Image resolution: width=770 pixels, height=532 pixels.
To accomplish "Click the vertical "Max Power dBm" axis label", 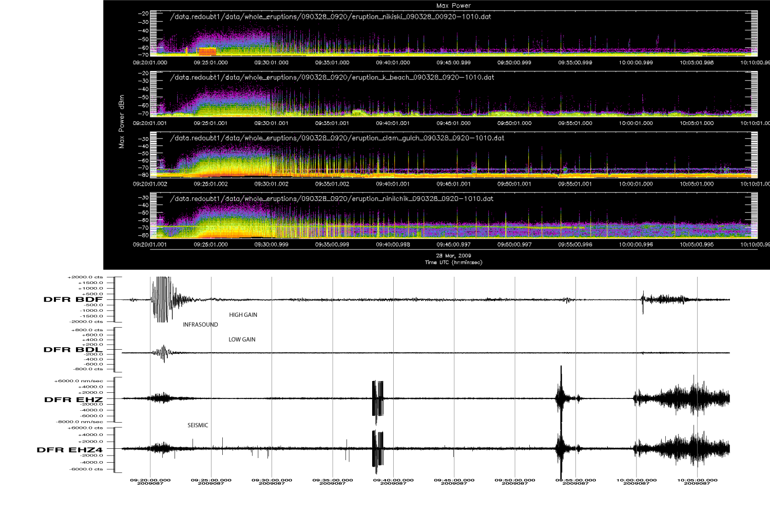I will point(122,121).
